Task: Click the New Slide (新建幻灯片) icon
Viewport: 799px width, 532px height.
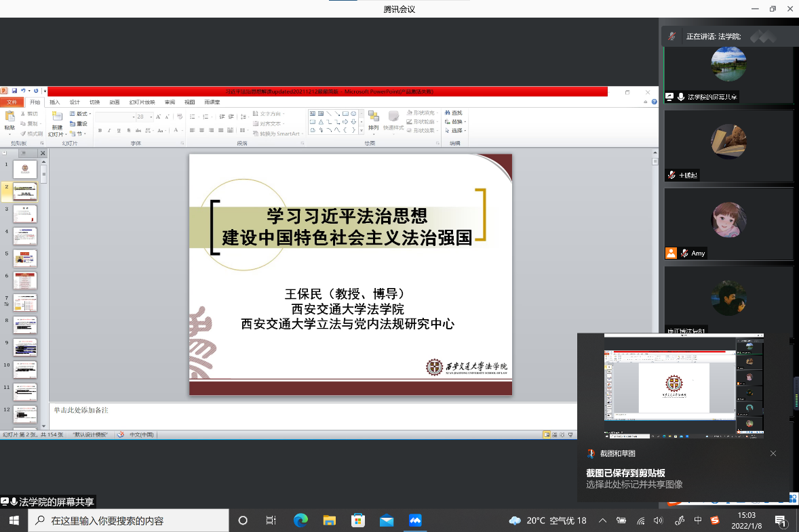Action: [57, 118]
